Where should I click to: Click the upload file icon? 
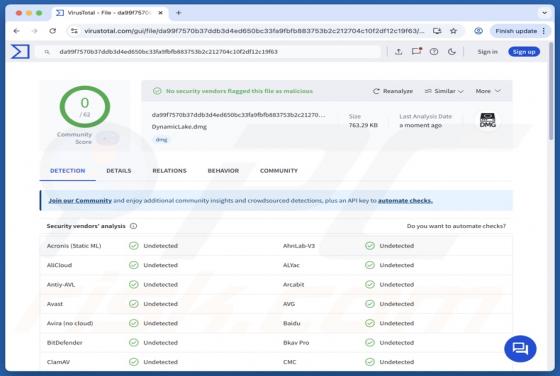[x=399, y=52]
